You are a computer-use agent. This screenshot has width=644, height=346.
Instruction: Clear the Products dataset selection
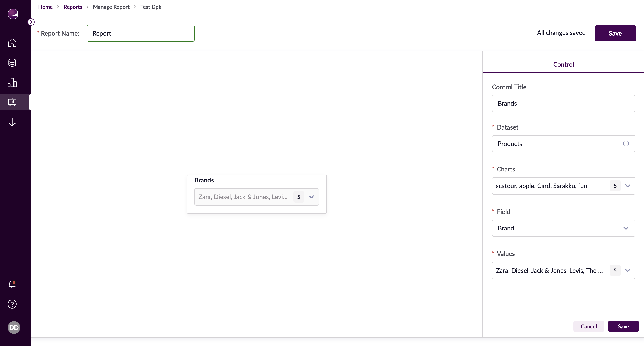point(626,143)
